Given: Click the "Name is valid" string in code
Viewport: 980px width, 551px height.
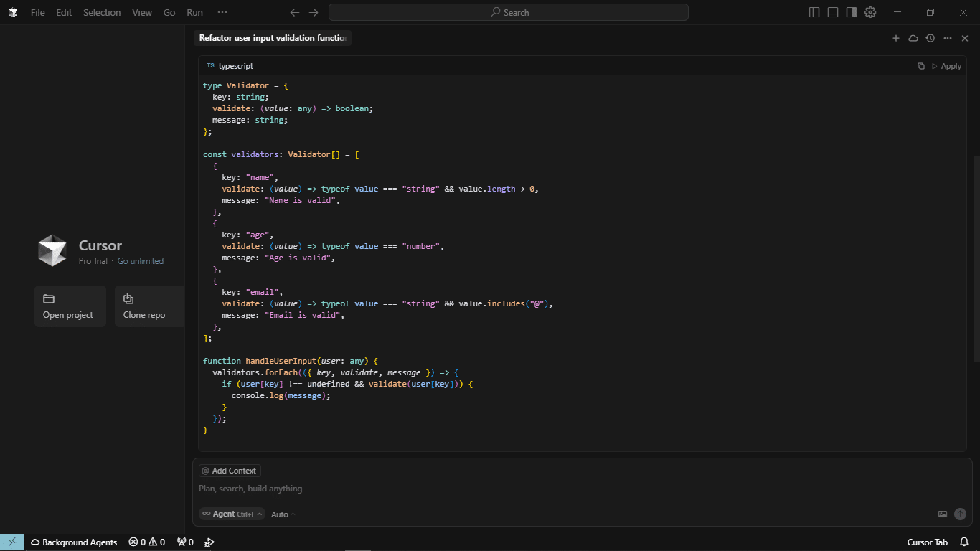Looking at the screenshot, I should click(x=300, y=200).
